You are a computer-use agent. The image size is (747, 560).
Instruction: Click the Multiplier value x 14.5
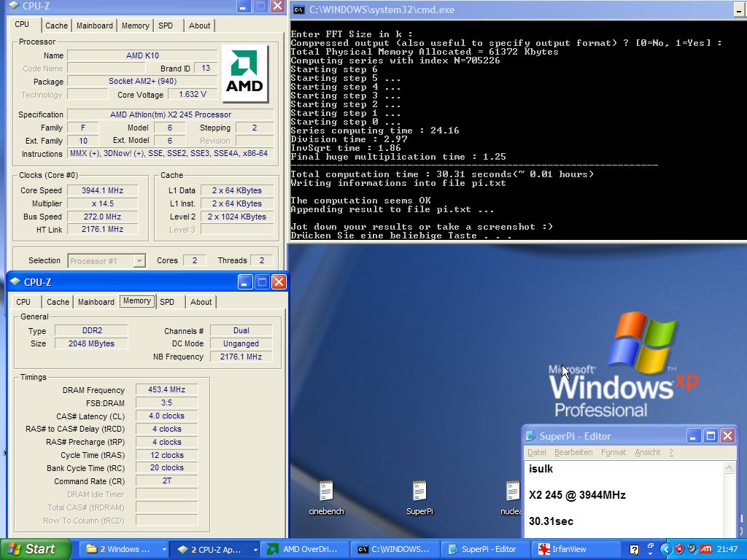click(x=102, y=203)
